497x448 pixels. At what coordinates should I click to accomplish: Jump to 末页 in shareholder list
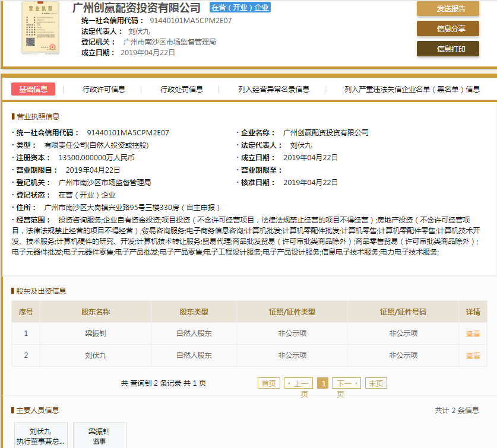click(x=376, y=383)
